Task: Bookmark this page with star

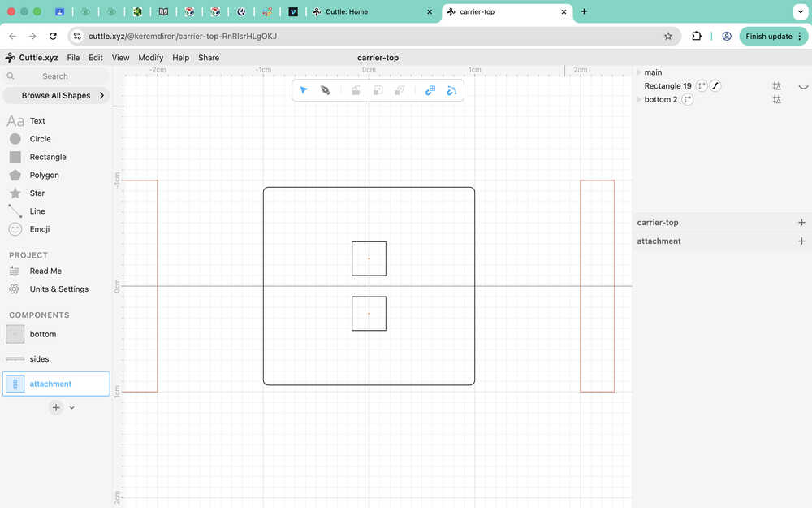Action: pos(668,36)
